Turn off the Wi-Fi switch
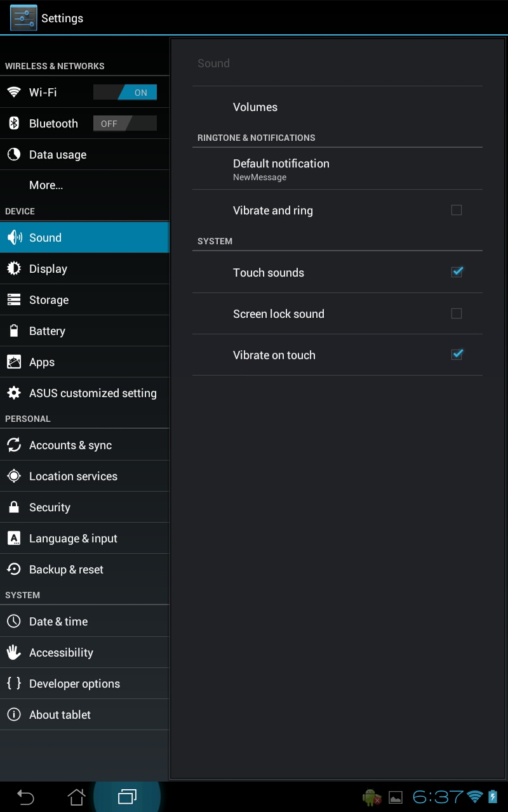The height and width of the screenshot is (812, 508). (x=125, y=93)
